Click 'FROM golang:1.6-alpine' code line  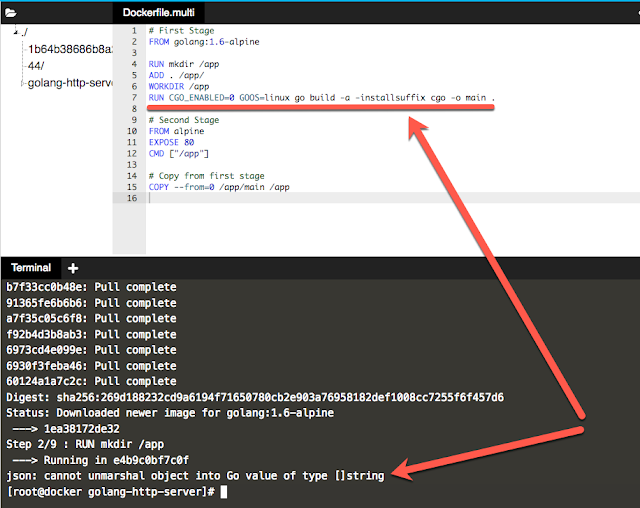click(x=204, y=42)
